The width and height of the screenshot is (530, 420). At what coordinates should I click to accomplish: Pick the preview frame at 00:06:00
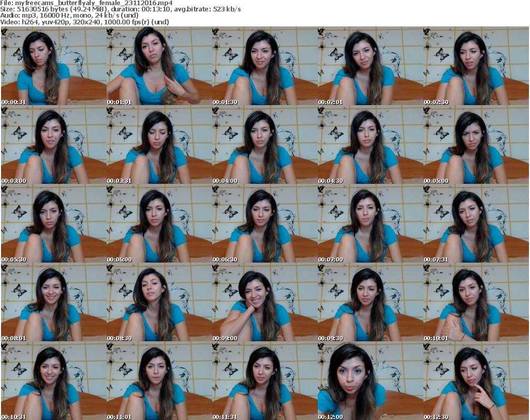point(159,224)
